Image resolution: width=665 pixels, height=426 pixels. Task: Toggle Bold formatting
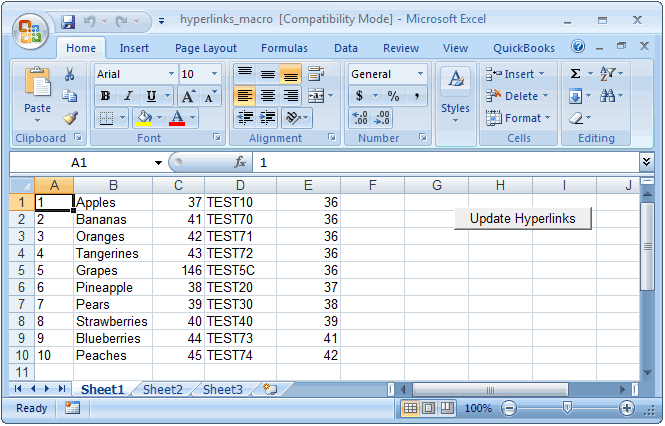105,96
